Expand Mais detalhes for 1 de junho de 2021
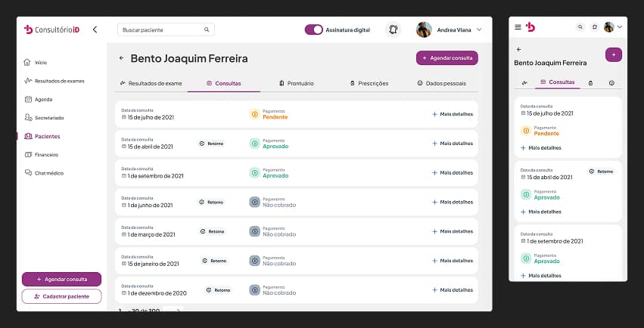The image size is (644, 328). click(x=453, y=203)
